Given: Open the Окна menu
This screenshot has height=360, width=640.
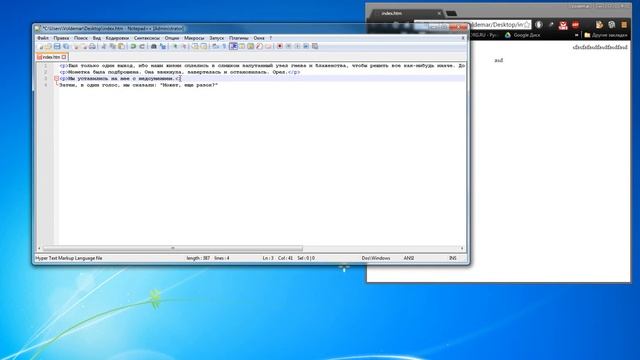Looking at the screenshot, I should [x=259, y=38].
